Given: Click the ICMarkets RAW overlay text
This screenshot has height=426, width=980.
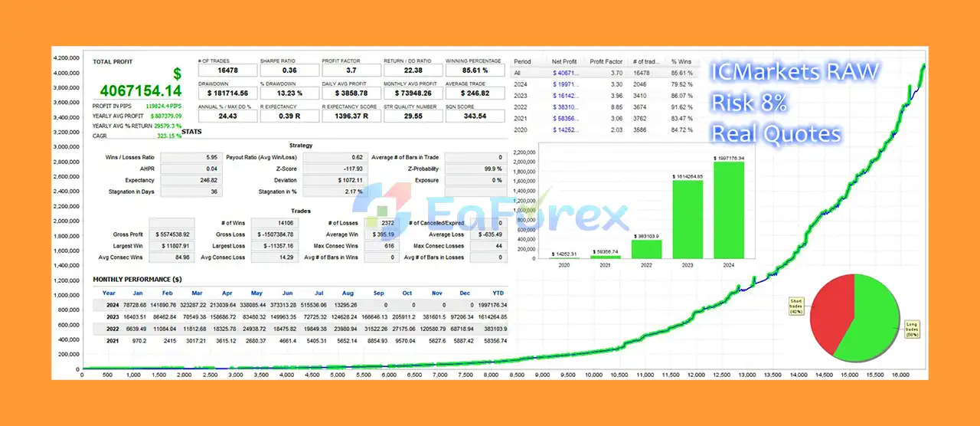Looking at the screenshot, I should click(796, 72).
